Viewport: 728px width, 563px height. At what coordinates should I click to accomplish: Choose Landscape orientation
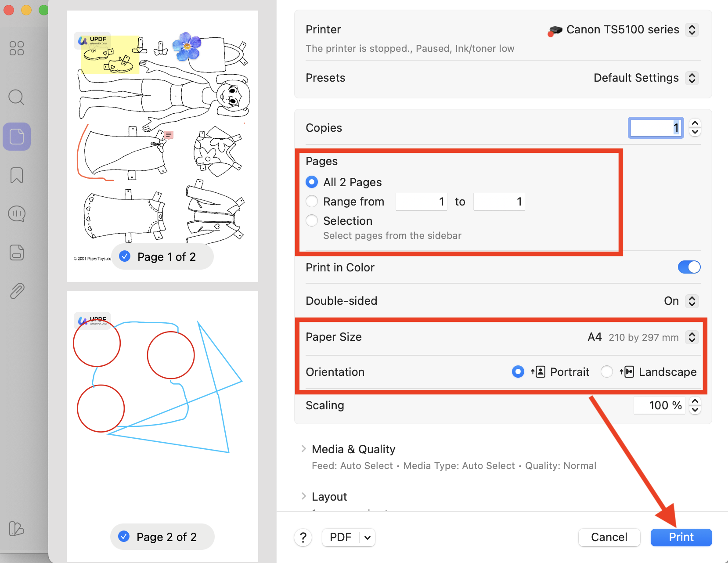(x=607, y=372)
